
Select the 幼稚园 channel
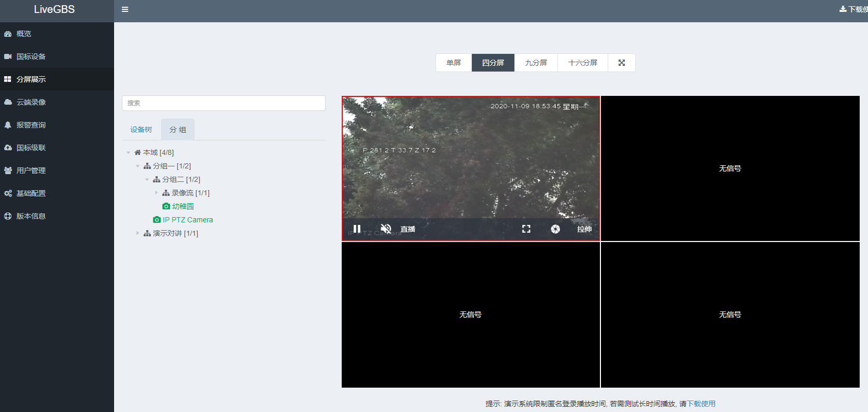click(183, 206)
